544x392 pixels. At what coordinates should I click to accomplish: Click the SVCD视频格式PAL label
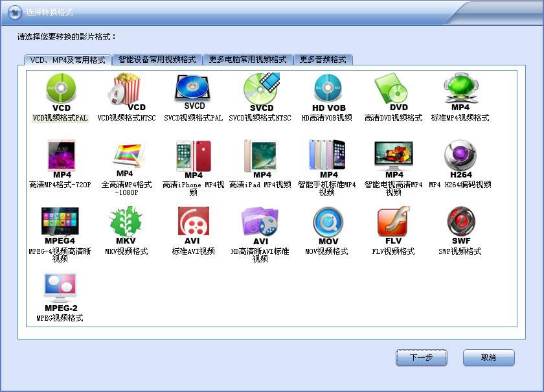coord(193,118)
